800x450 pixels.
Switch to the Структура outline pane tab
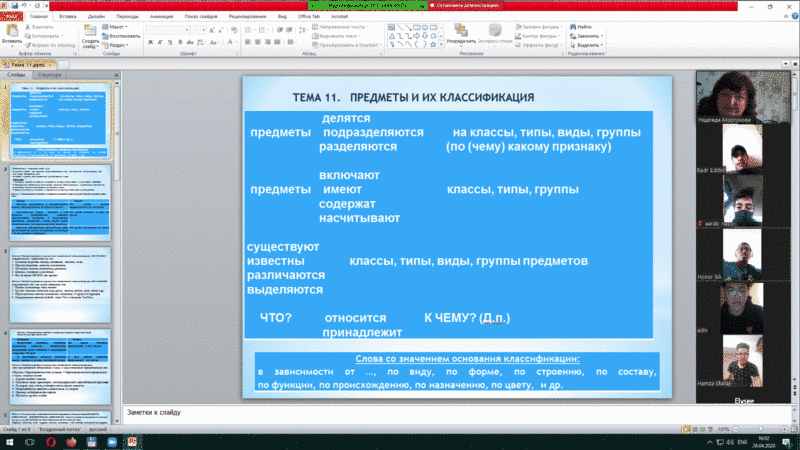pyautogui.click(x=49, y=75)
